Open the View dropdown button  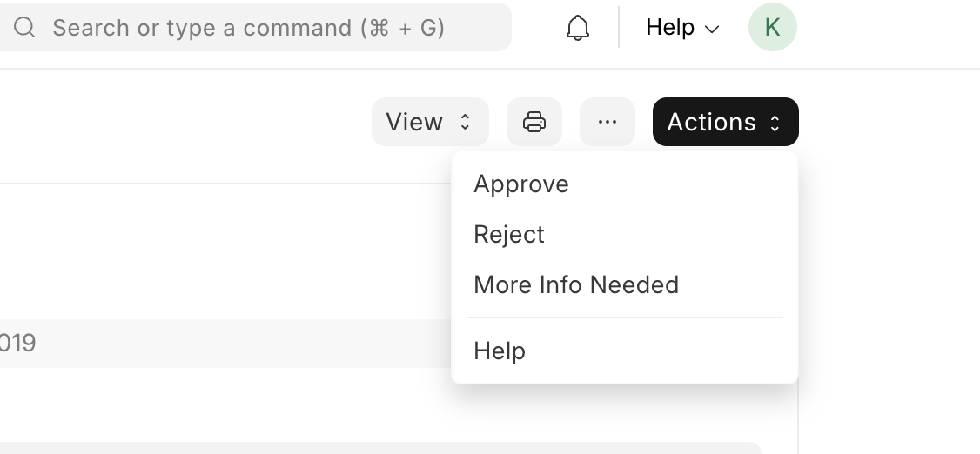click(x=430, y=122)
